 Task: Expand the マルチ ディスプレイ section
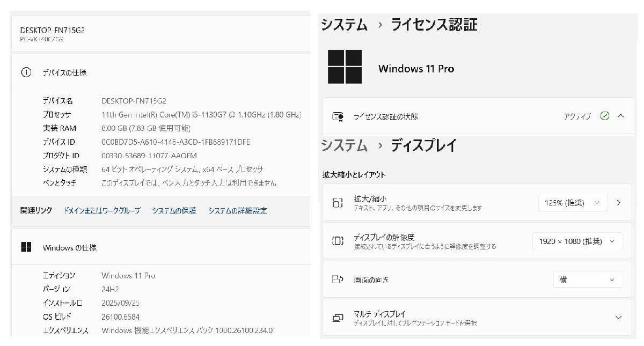618,318
